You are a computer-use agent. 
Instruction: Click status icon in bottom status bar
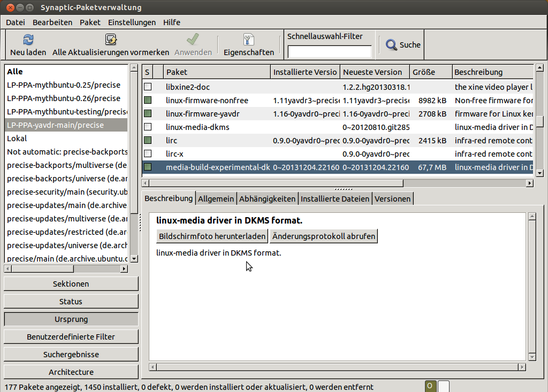(x=430, y=386)
